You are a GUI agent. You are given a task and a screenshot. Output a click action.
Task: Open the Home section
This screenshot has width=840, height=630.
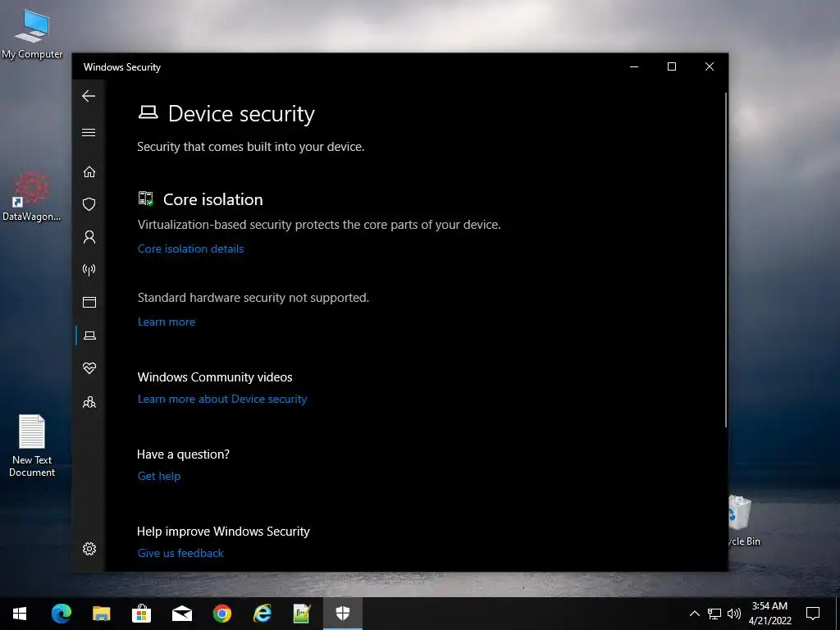pyautogui.click(x=89, y=171)
